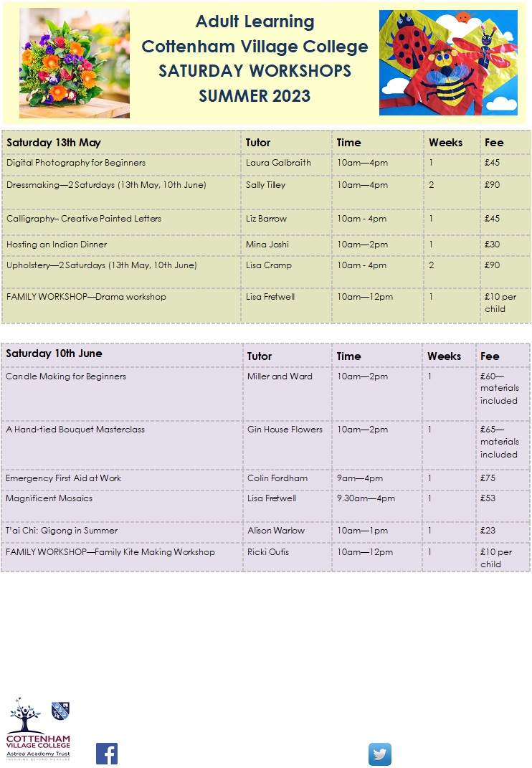Screen dimensions: 532x768
Task: Select 'Calligraphy– Creative Painted Letters' course
Action: [84, 219]
